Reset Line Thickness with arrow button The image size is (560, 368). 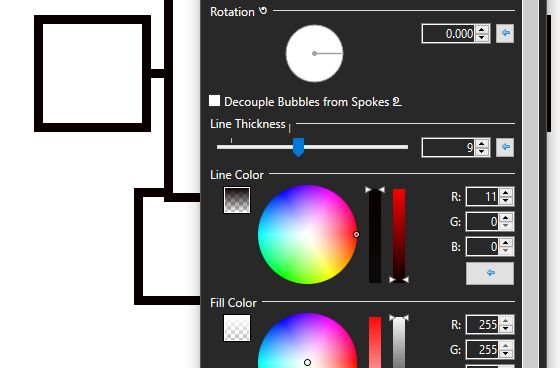tap(505, 147)
